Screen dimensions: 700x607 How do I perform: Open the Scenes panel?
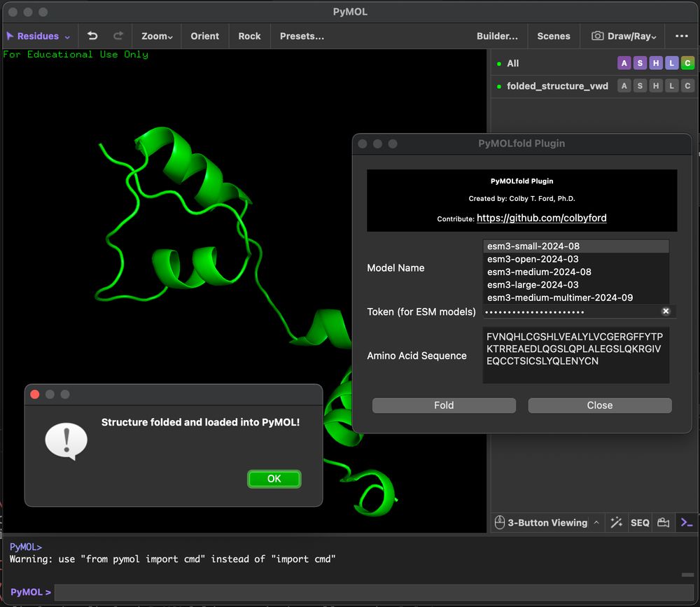click(554, 36)
